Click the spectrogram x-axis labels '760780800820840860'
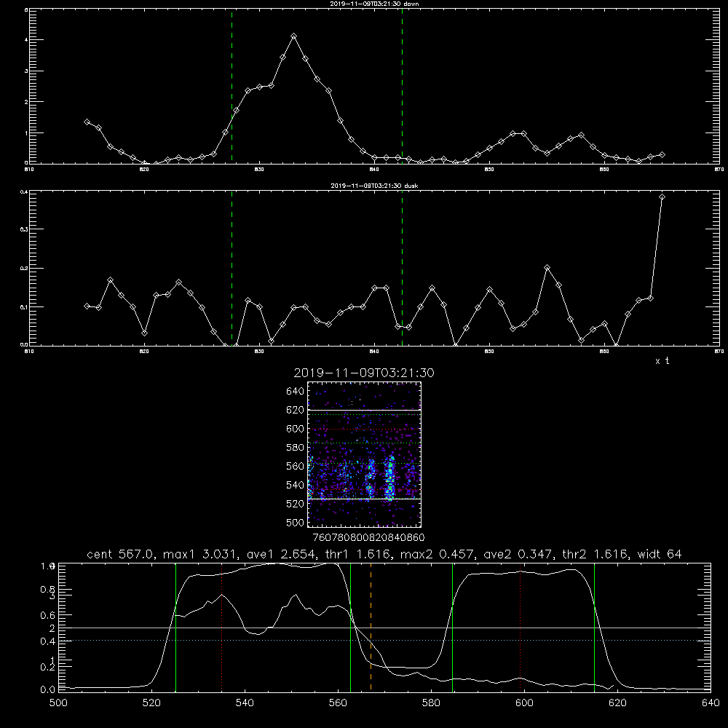The width and height of the screenshot is (728, 728). 369,538
